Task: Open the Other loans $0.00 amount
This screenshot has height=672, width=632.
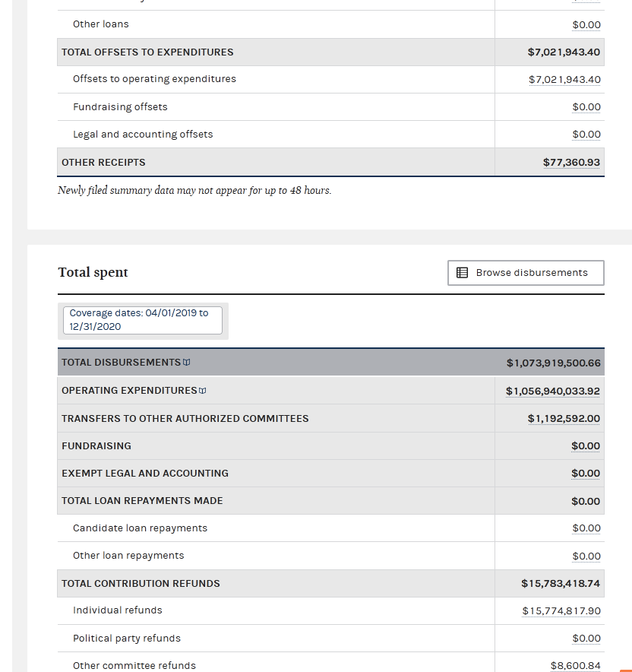Action: [586, 25]
